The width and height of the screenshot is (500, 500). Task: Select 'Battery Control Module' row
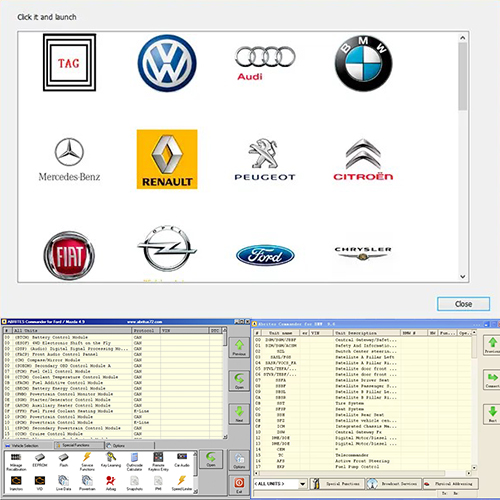[x=113, y=337]
